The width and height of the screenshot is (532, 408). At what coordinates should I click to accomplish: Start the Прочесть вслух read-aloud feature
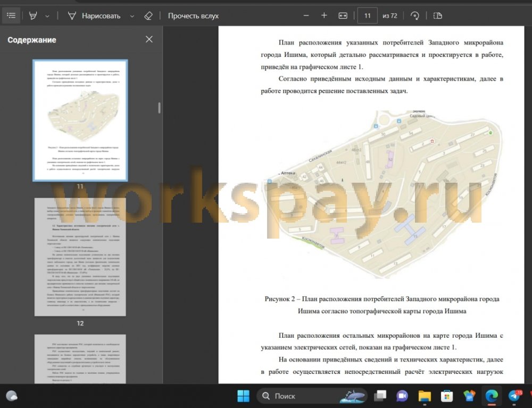(x=193, y=15)
